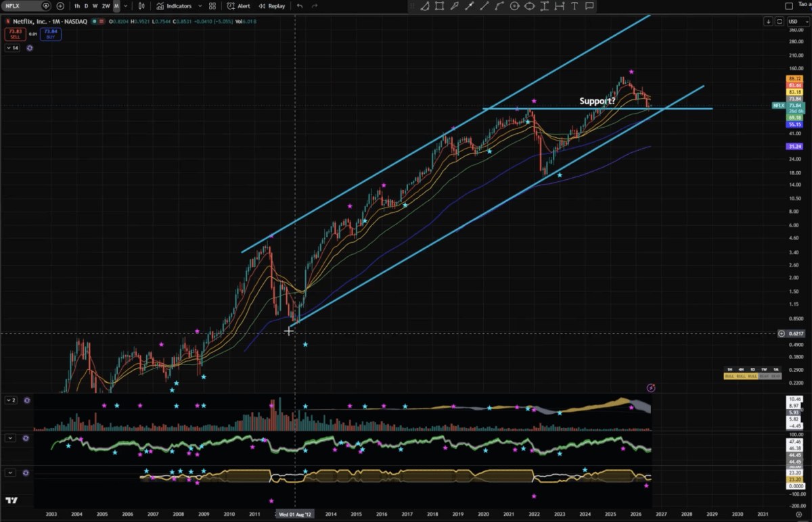This screenshot has height=522, width=812.
Task: Select the rectangle drawing tool
Action: pos(439,6)
